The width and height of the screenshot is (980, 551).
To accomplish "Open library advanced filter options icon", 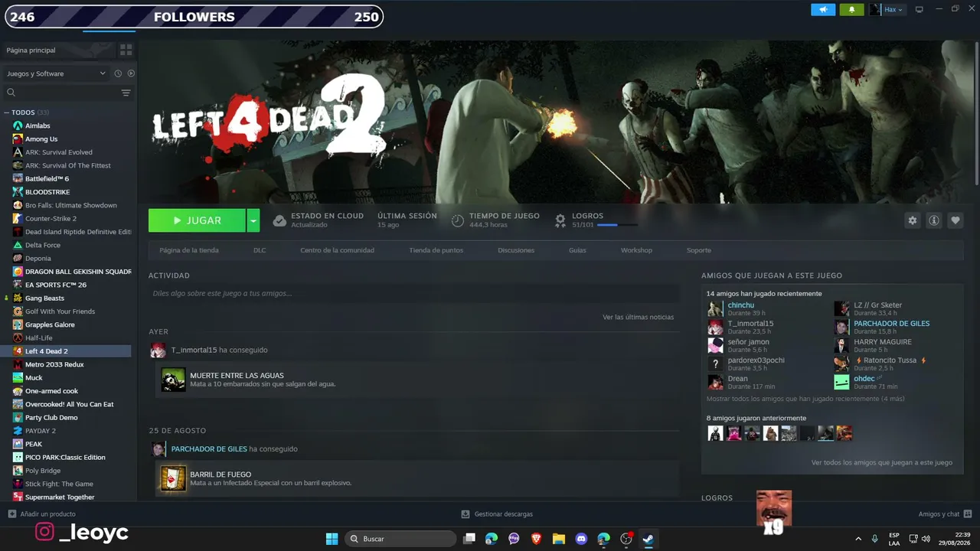I will click(126, 93).
